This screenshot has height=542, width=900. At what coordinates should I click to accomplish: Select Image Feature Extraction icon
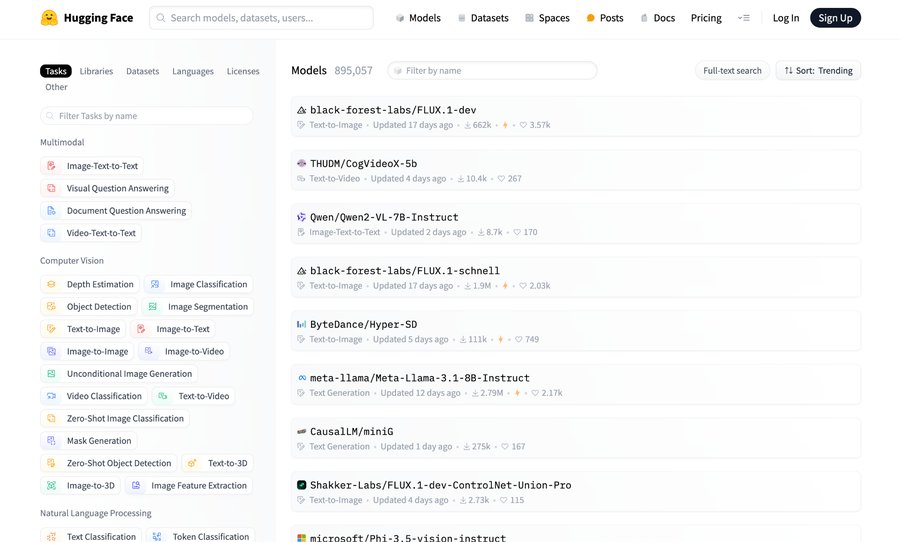point(135,486)
